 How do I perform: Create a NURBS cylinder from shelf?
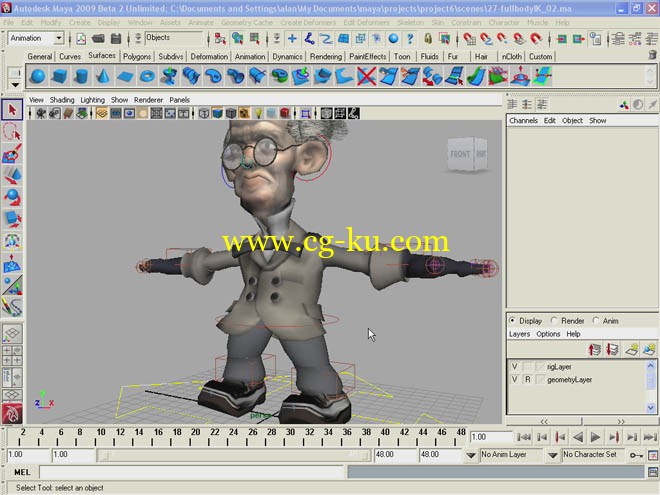(x=81, y=77)
